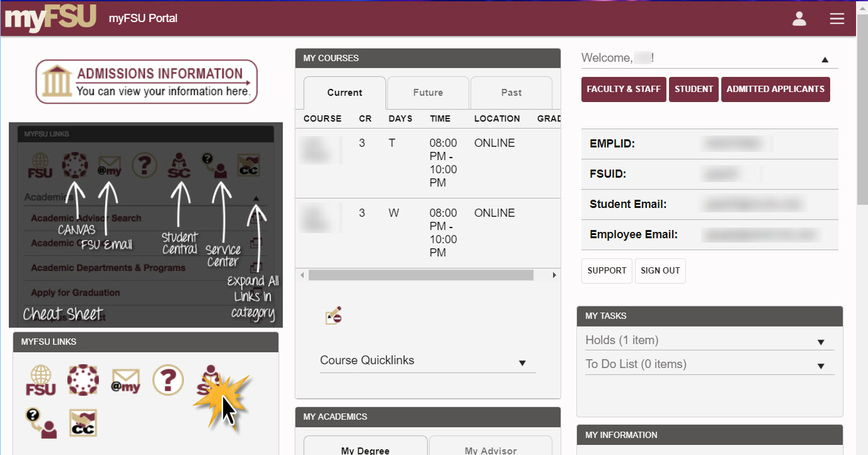Click ONLINE in the Wednesday course row
This screenshot has width=868, height=455.
pyautogui.click(x=494, y=213)
